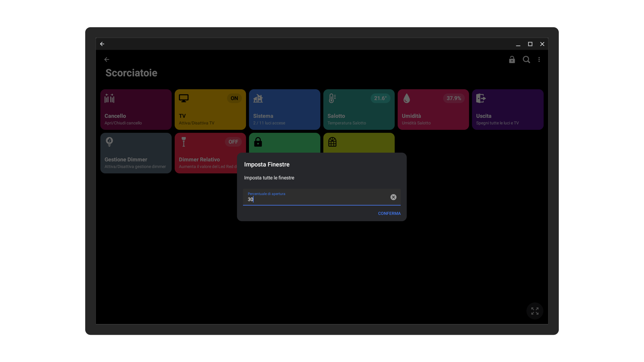Open the three-dot overflow menu
The image size is (644, 362).
tap(539, 60)
